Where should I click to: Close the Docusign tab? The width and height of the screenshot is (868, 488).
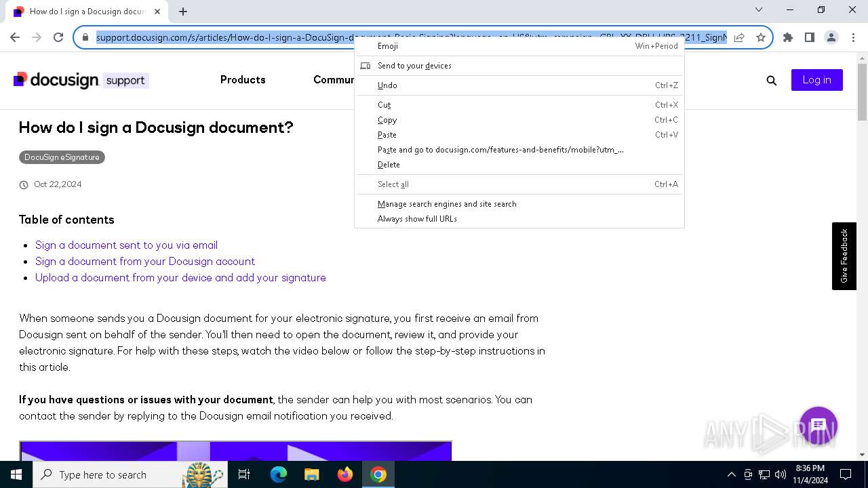(x=157, y=11)
